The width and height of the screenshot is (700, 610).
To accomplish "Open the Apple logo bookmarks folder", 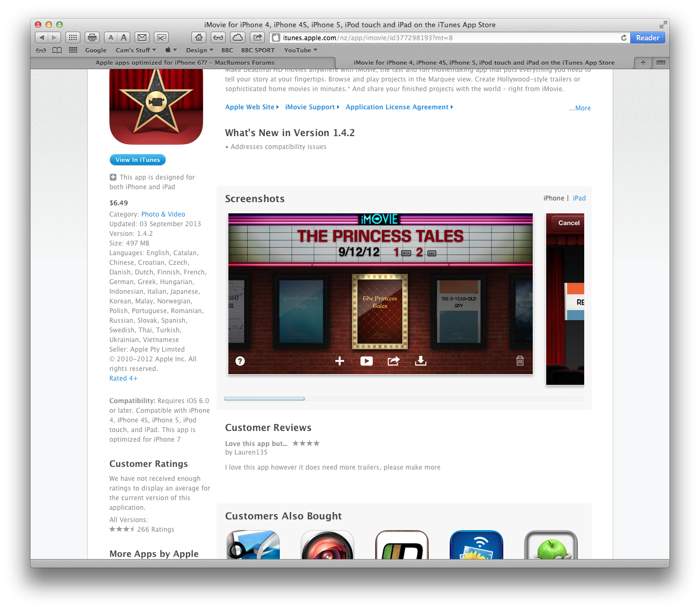I will pyautogui.click(x=170, y=50).
